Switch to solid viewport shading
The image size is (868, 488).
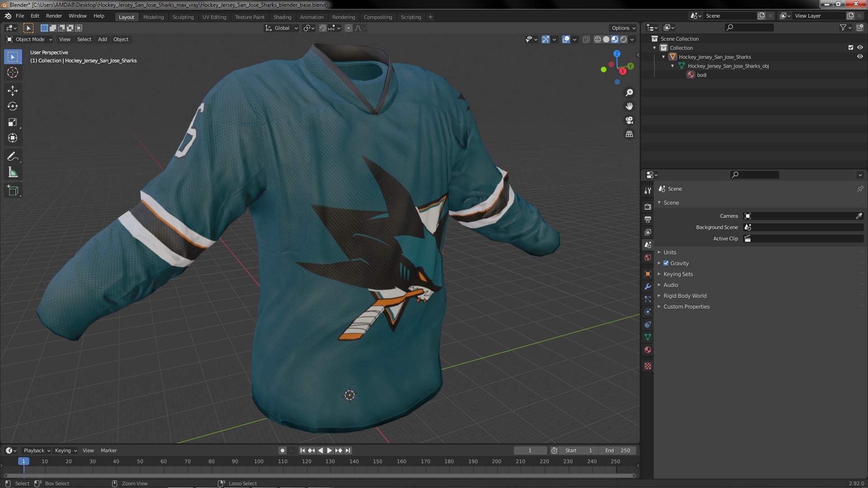(x=606, y=39)
